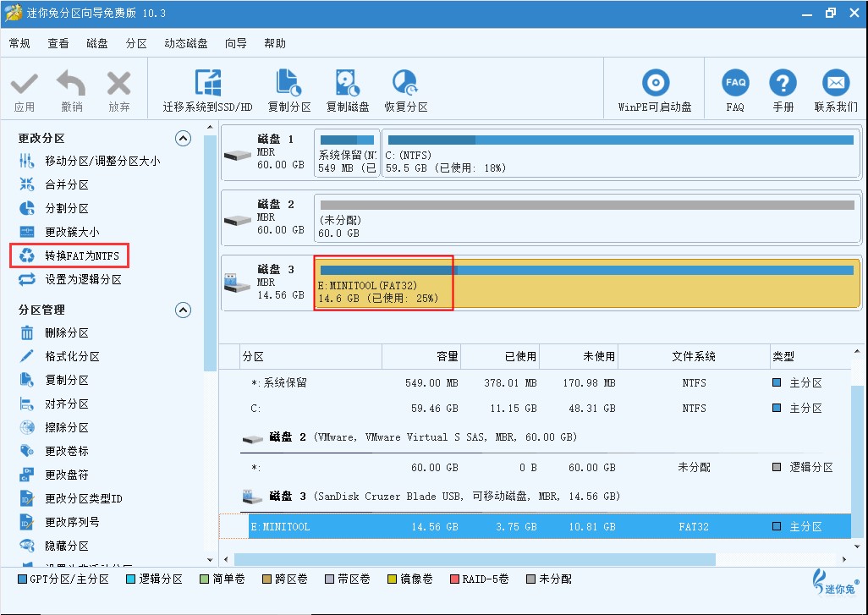Sort by the 未使用 column header
The width and height of the screenshot is (868, 615).
pos(579,356)
